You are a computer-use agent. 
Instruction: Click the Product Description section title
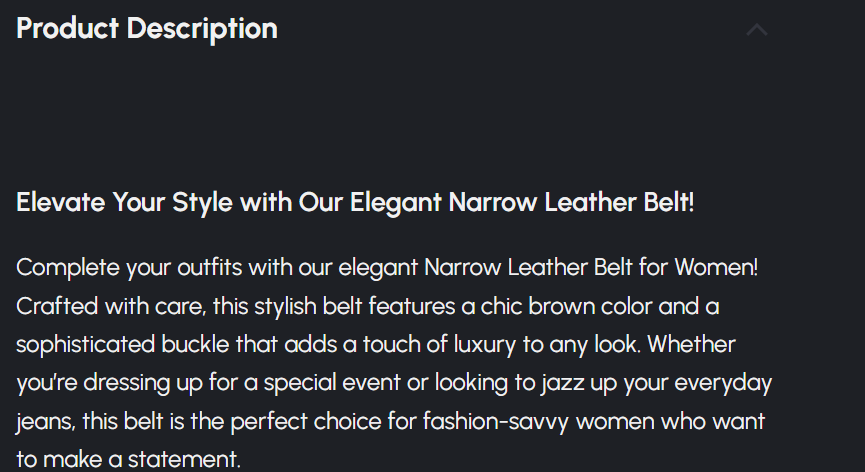tap(147, 28)
